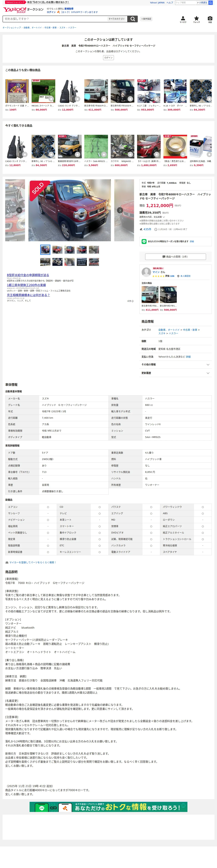This screenshot has height=868, width=217.
Task: Click 1都三県年間施工200件の実績 ad link
Action: pos(26,285)
